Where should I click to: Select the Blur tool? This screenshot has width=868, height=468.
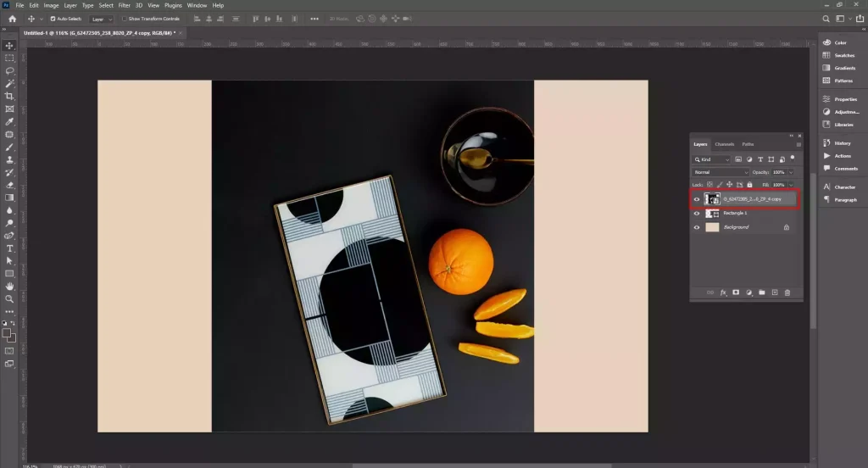[x=9, y=210]
